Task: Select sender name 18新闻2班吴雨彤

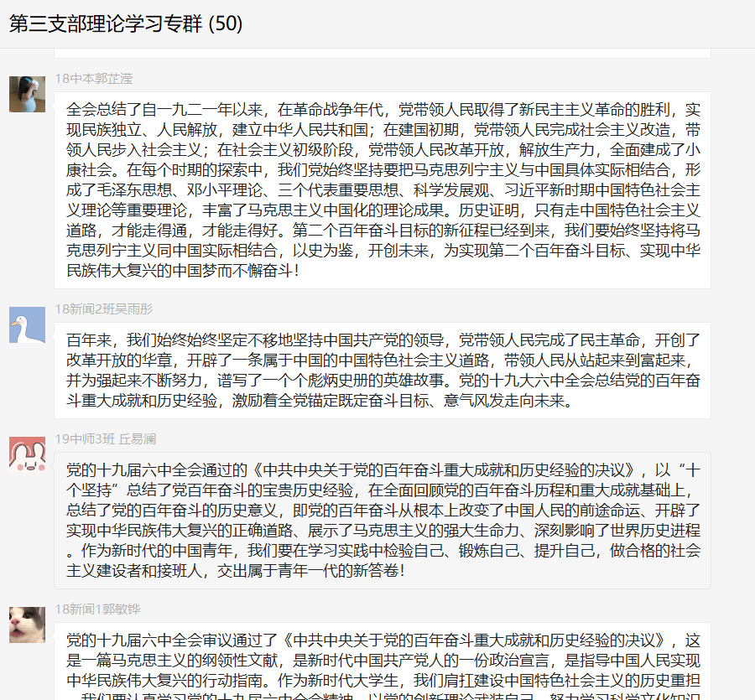Action: (x=104, y=309)
